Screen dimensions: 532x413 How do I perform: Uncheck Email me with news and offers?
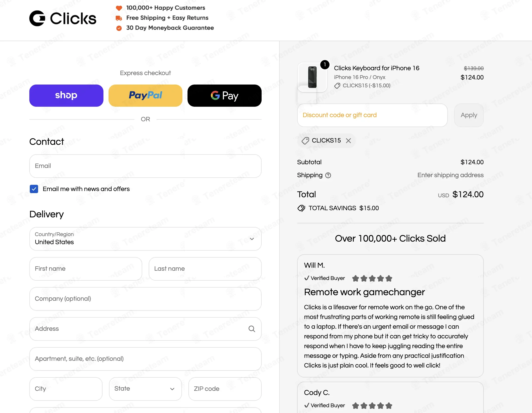click(34, 189)
